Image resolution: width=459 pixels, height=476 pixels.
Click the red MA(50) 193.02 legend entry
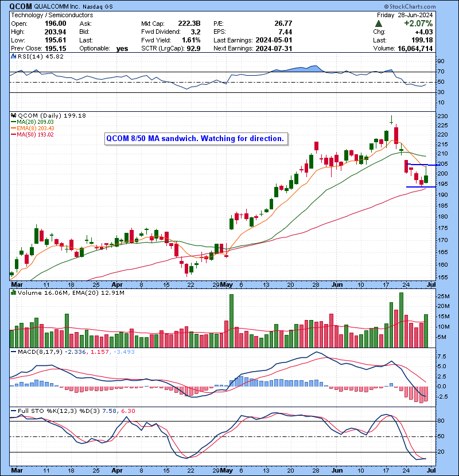tap(36, 136)
